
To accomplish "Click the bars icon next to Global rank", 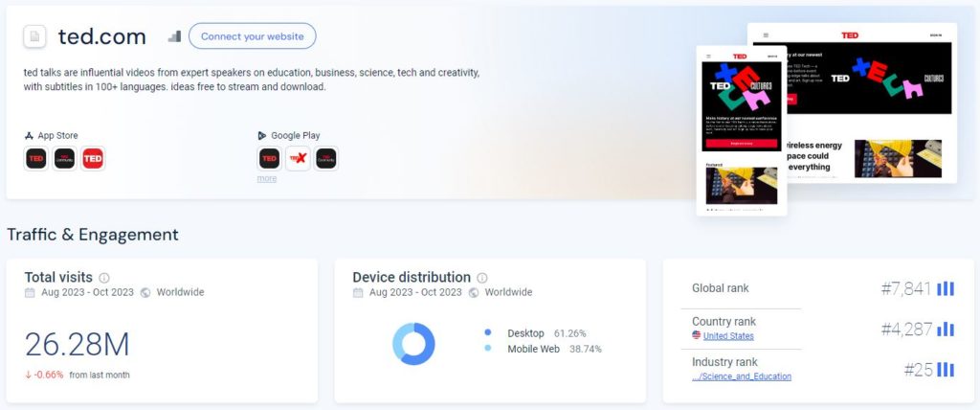I will [946, 288].
